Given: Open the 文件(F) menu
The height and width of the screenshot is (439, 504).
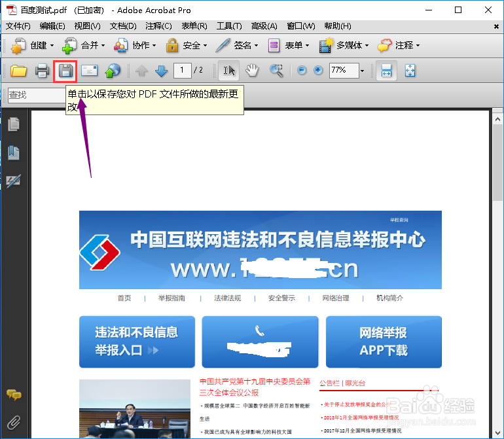Looking at the screenshot, I should [18, 26].
